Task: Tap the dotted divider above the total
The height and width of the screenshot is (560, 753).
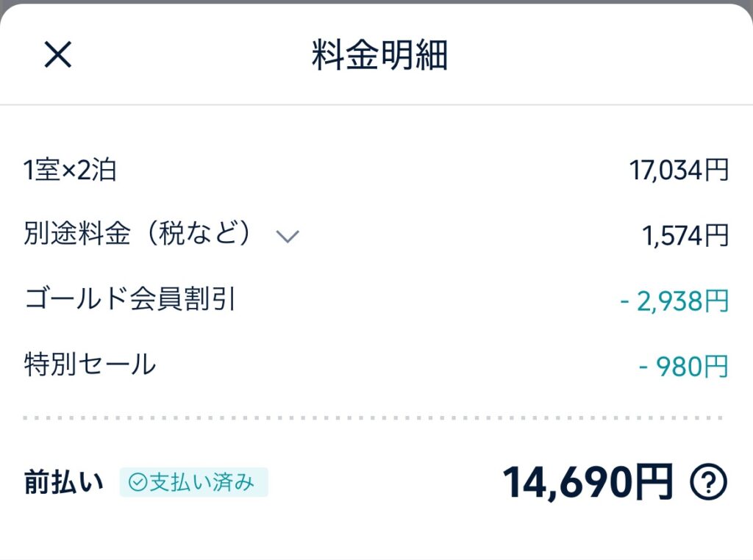Action: coord(374,418)
